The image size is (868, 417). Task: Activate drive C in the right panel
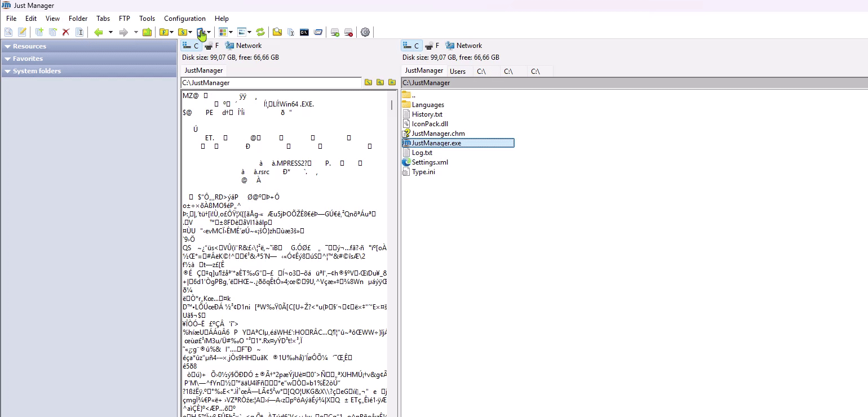(411, 45)
